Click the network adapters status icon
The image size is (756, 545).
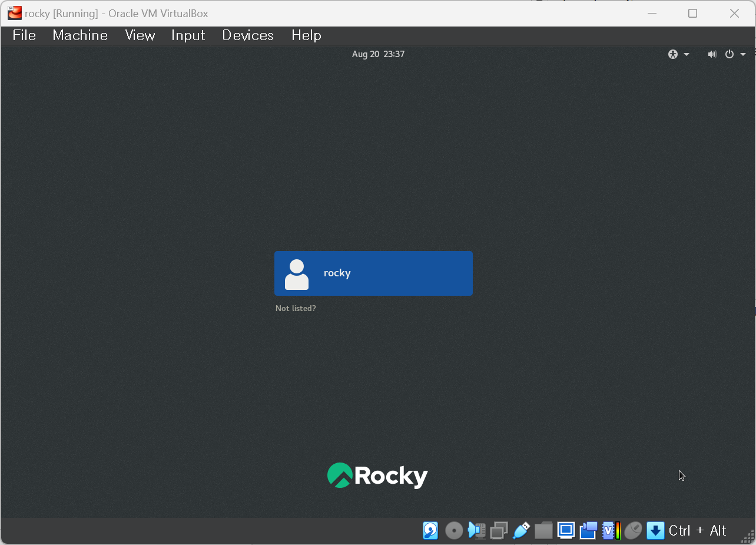click(x=499, y=530)
